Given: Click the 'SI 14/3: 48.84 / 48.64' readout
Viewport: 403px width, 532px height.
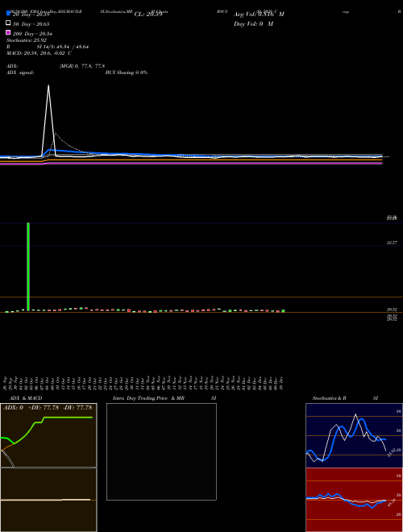Looking at the screenshot, I should point(62,47).
